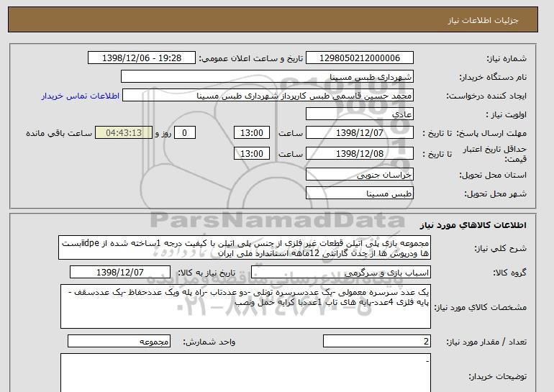Select the quantity field showing 2

(376, 342)
